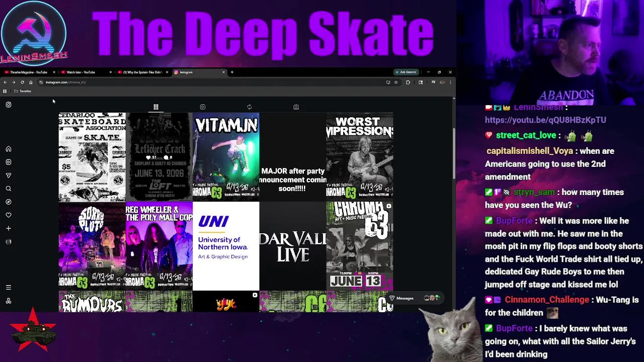The height and width of the screenshot is (362, 644).
Task: Open the Chroma 63 June 13 post
Action: pyautogui.click(x=360, y=246)
